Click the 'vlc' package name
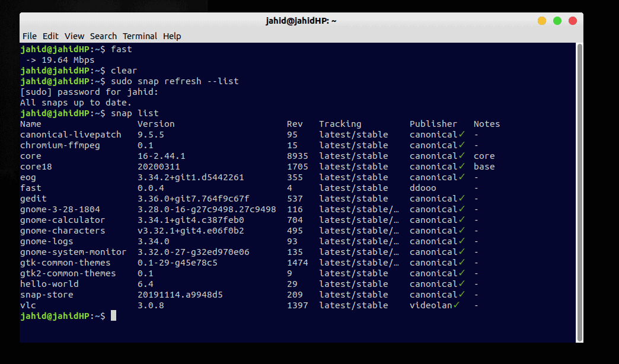 click(28, 305)
